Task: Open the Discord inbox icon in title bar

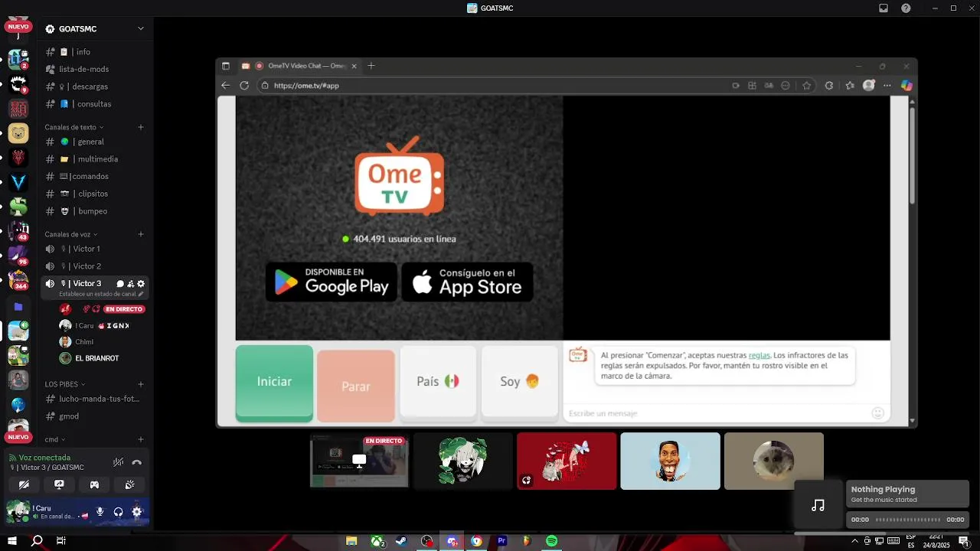Action: [x=883, y=8]
